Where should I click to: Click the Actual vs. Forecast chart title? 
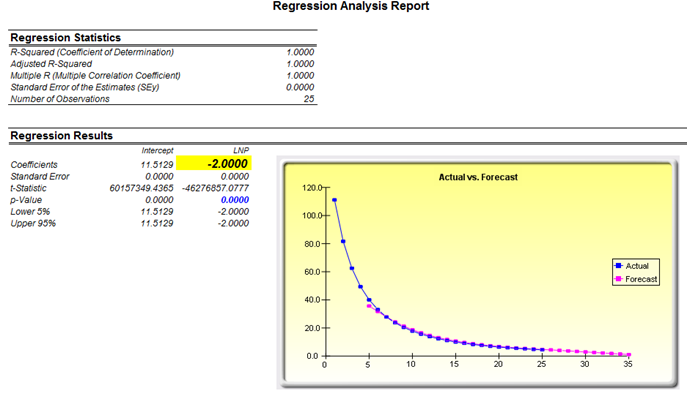pos(478,177)
